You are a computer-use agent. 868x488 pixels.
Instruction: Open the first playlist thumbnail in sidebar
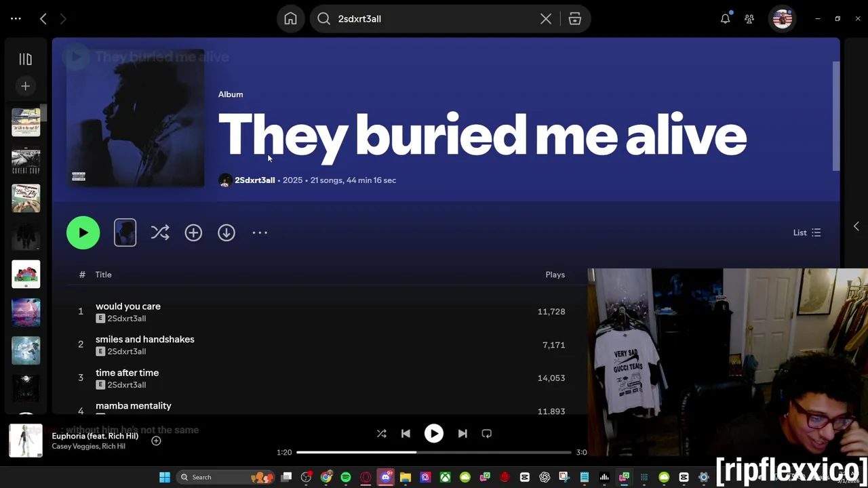pos(26,122)
